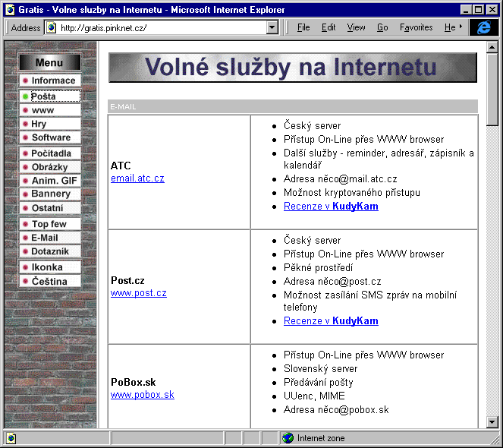Click the text 'Možnost kryptovaného přístupu'
This screenshot has height=448, width=503.
(351, 193)
